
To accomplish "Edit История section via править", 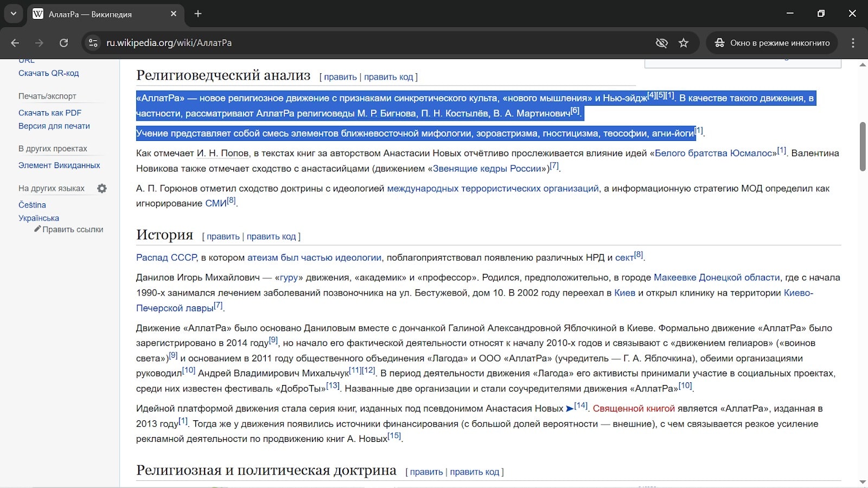I will tap(223, 236).
